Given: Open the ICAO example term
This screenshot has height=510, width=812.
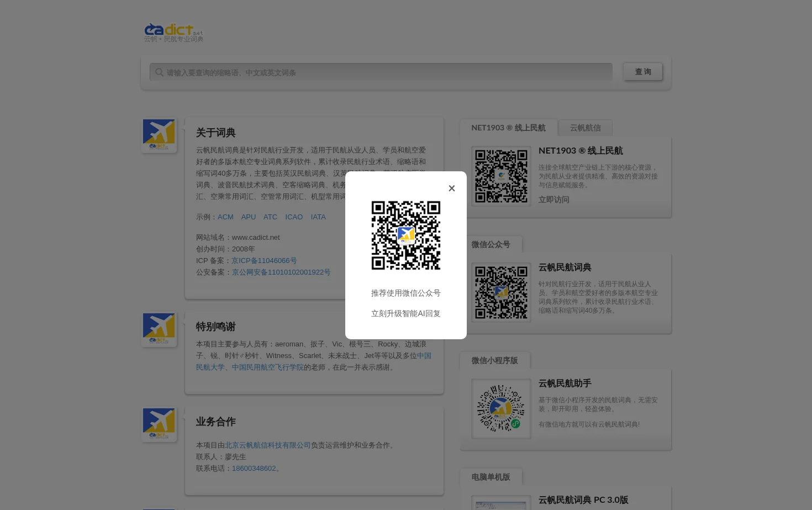Looking at the screenshot, I should click(x=294, y=217).
